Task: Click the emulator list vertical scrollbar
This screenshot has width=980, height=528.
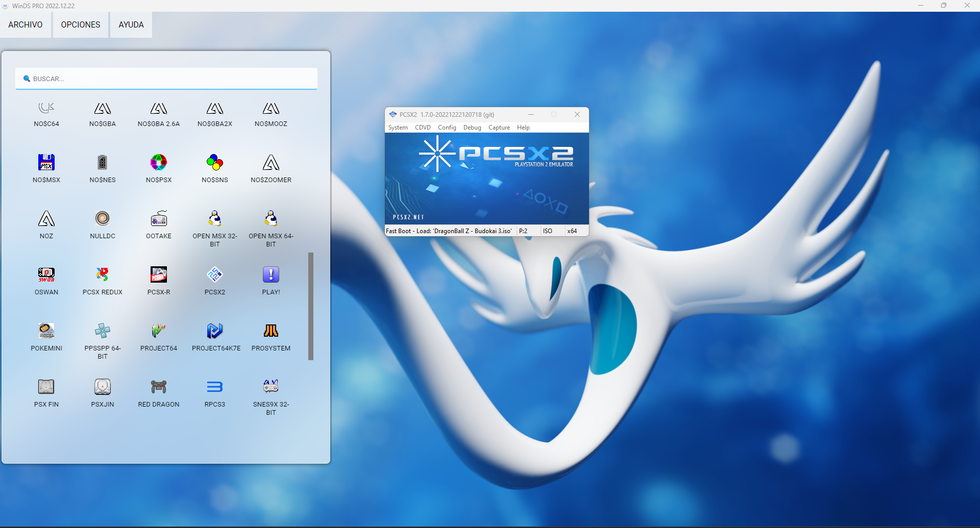Action: click(311, 306)
